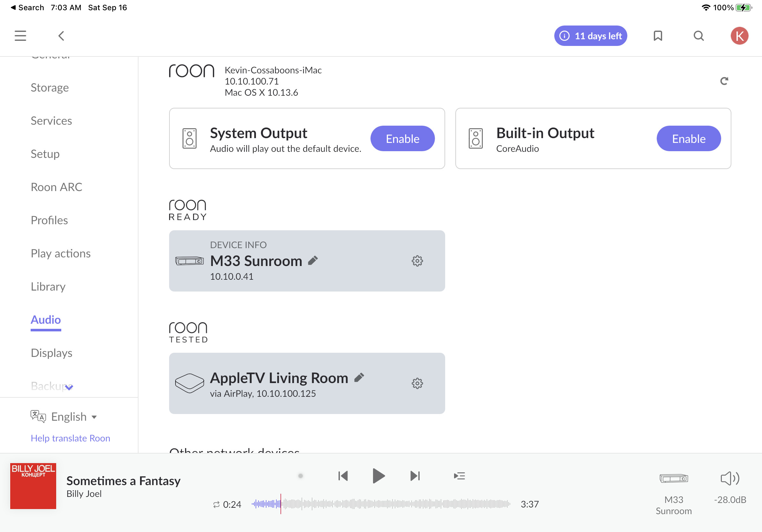This screenshot has height=532, width=762.
Task: Open the volume control speaker icon
Action: tap(730, 478)
